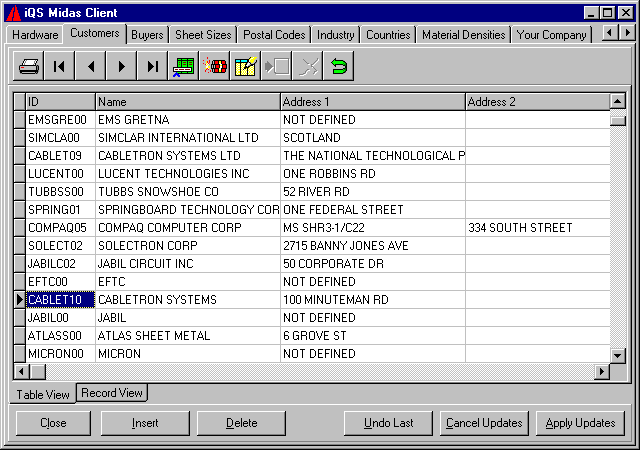This screenshot has width=640, height=450.
Task: Click the pencil edit-record icon
Action: pos(246,66)
